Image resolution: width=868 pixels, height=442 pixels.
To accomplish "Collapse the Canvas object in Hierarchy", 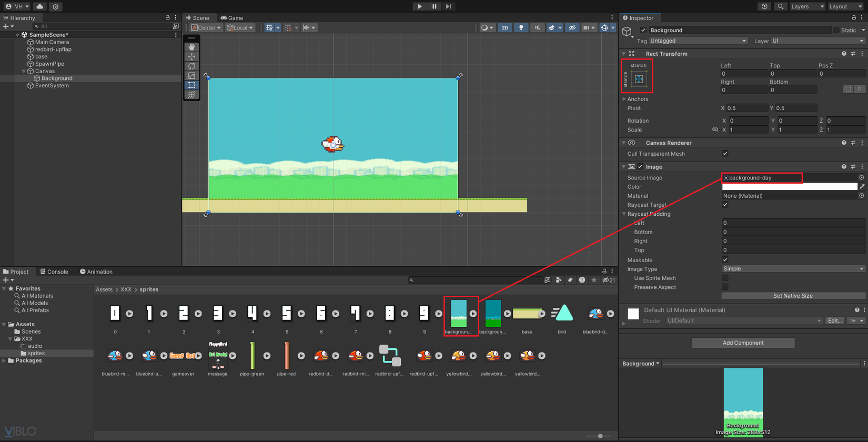I will pos(24,71).
